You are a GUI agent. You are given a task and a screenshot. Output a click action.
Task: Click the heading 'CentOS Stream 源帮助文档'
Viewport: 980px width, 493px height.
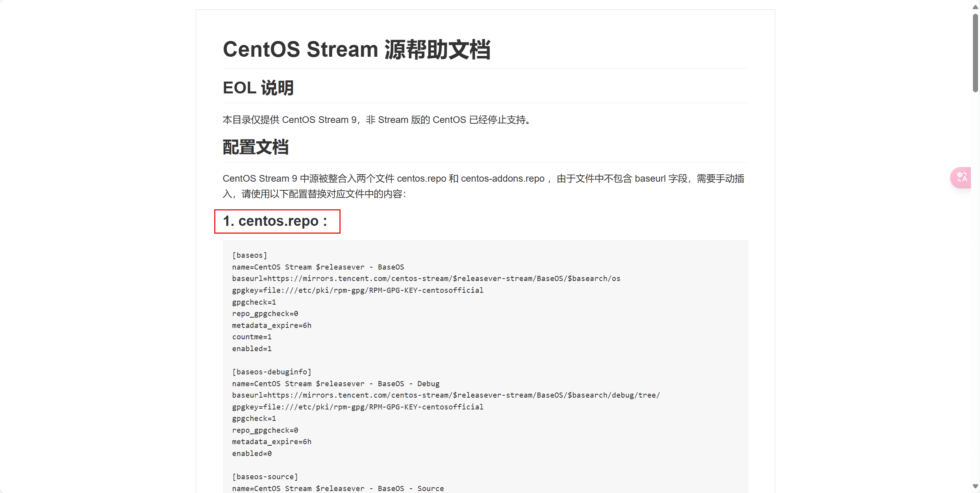(x=357, y=50)
